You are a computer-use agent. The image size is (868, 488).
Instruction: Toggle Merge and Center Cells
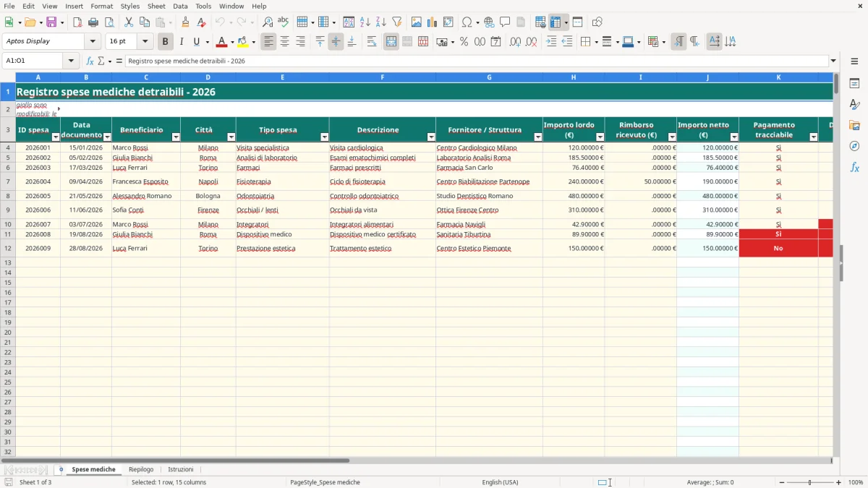tap(391, 42)
